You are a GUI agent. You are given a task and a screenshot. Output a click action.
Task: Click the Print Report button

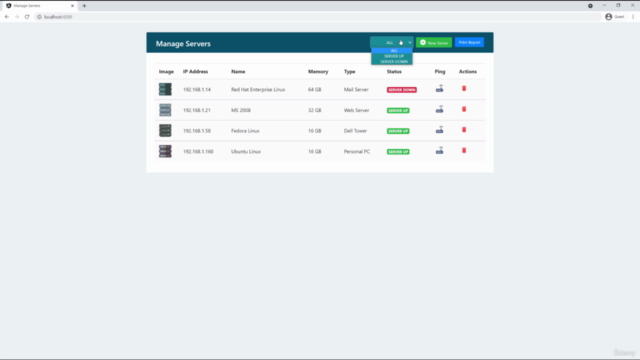pos(469,42)
